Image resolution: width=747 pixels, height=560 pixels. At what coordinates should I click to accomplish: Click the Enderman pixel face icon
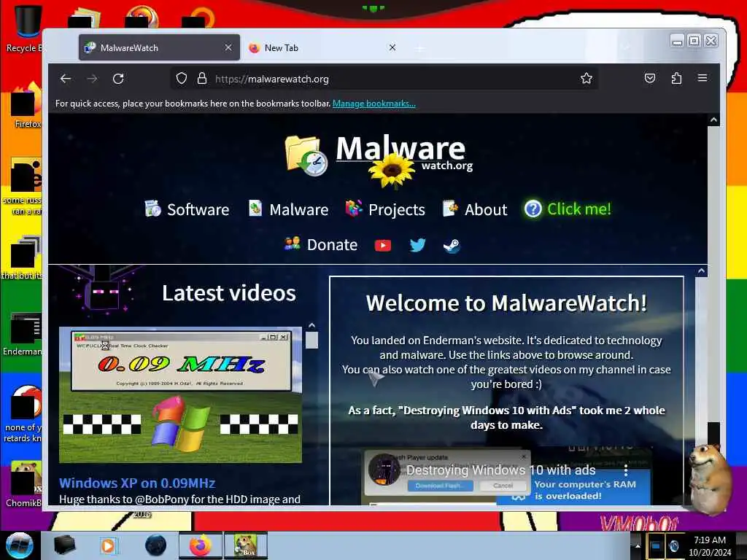click(x=104, y=292)
